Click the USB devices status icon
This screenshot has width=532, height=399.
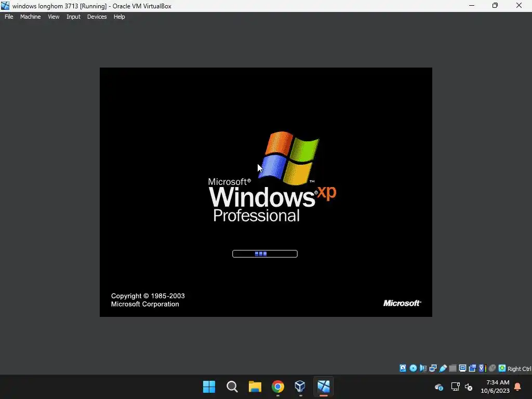click(x=443, y=368)
